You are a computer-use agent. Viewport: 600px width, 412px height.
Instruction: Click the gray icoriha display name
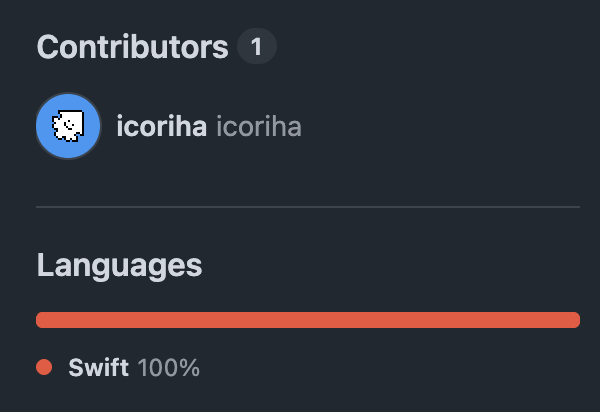259,126
